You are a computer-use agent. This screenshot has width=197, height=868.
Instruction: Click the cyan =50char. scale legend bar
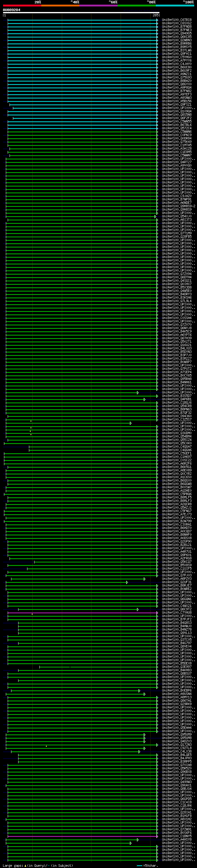pos(139,866)
